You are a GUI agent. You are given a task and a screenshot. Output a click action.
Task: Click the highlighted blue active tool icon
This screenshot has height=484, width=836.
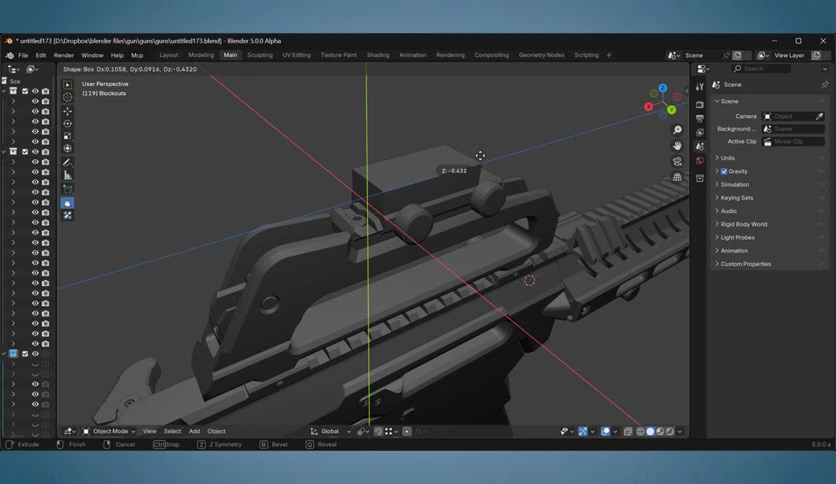(x=68, y=203)
